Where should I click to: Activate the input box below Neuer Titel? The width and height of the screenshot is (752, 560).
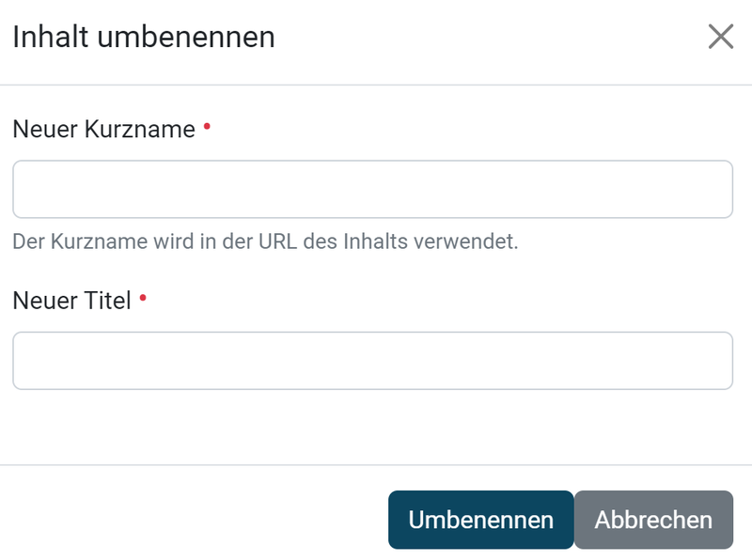pos(372,361)
